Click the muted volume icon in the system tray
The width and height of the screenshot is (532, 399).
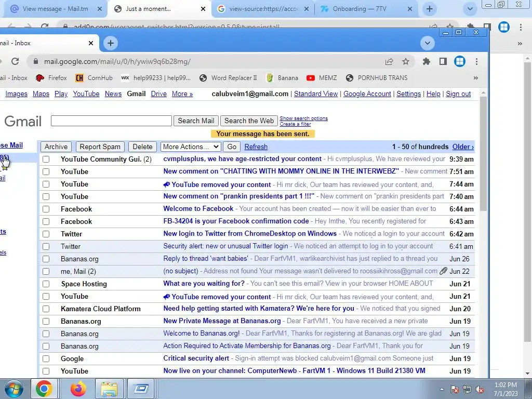pyautogui.click(x=480, y=390)
